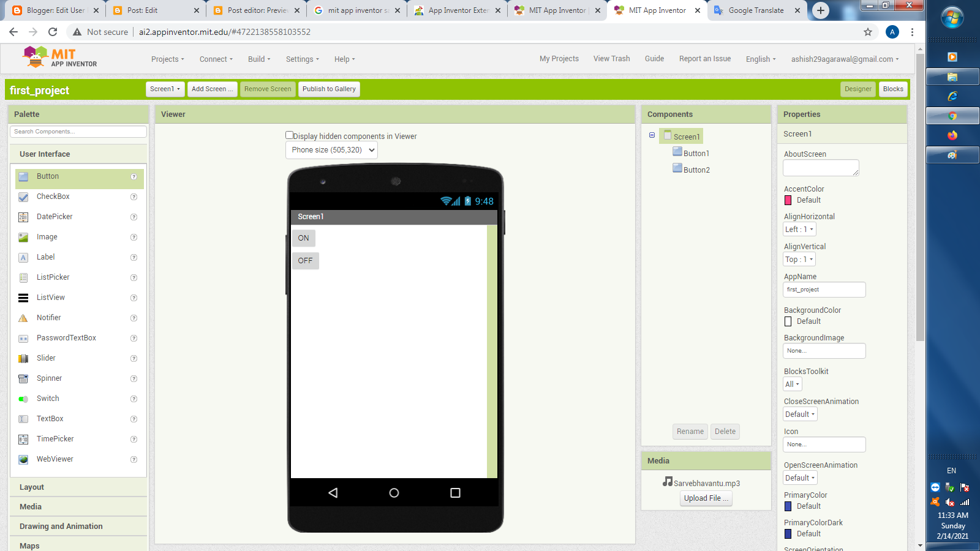Click the WebViewer component icon
Screen dimensions: 980x551
click(23, 459)
